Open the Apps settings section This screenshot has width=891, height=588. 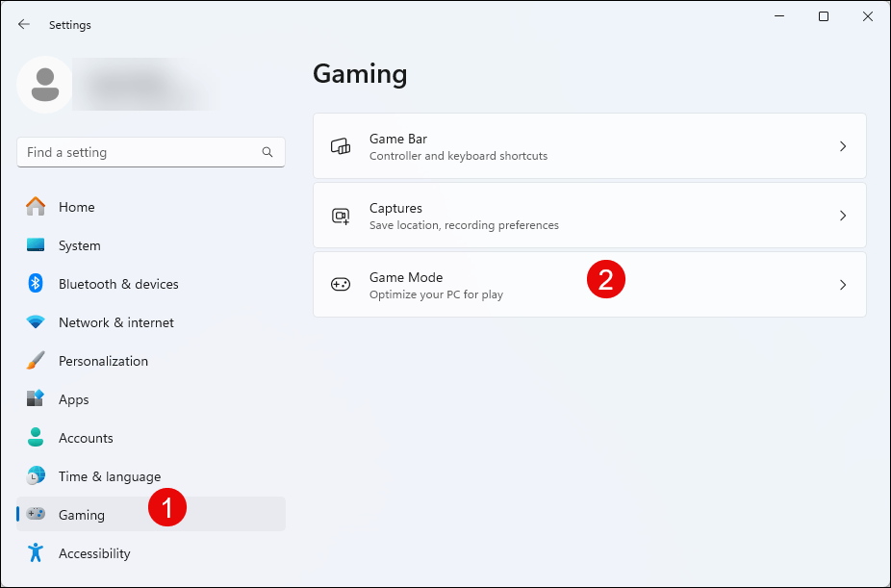tap(73, 399)
